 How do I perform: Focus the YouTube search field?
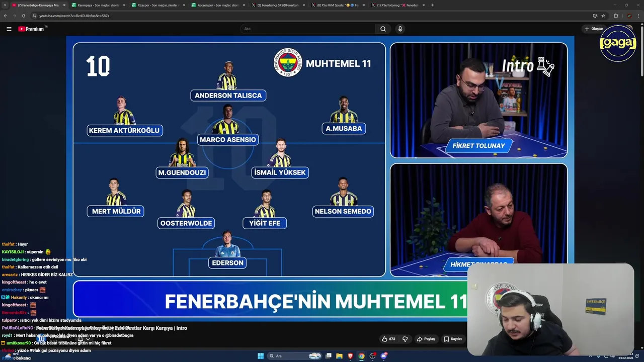pyautogui.click(x=307, y=29)
